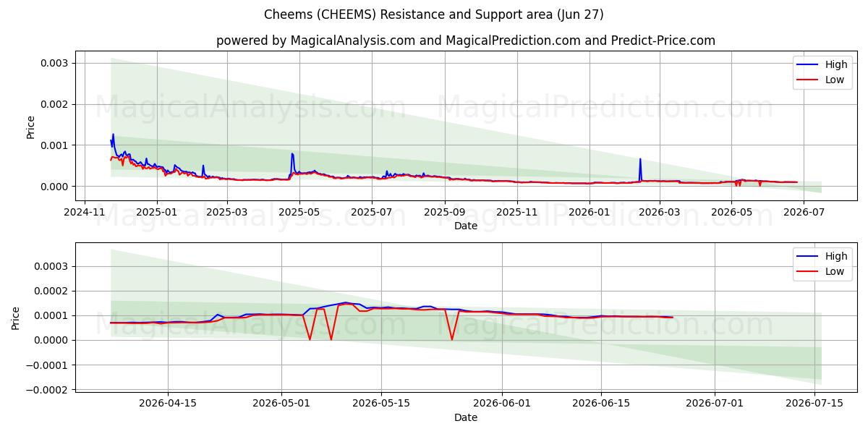The width and height of the screenshot is (868, 434).
Task: Click the '2025-11' tick label
Action: point(516,212)
